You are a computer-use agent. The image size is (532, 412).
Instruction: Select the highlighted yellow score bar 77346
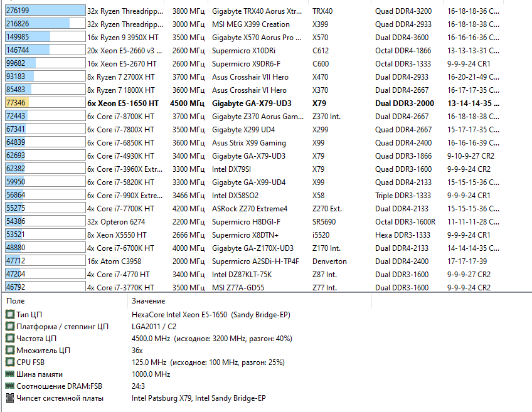pos(45,102)
